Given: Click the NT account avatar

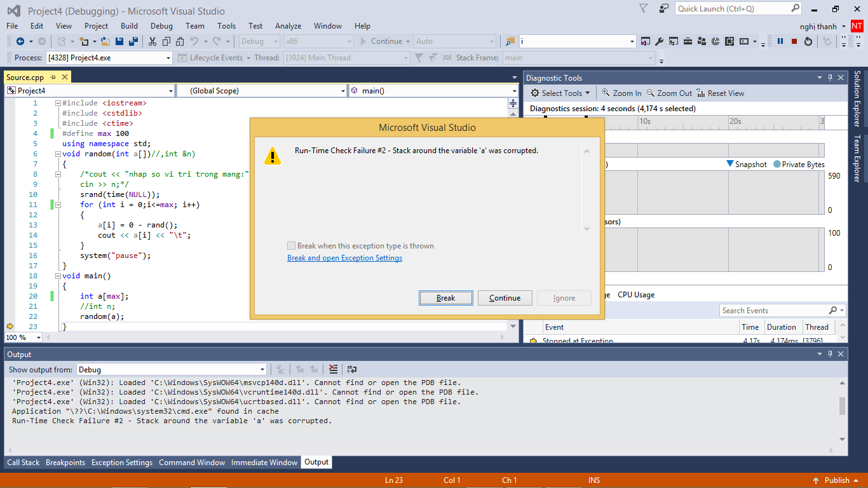Looking at the screenshot, I should (x=857, y=26).
